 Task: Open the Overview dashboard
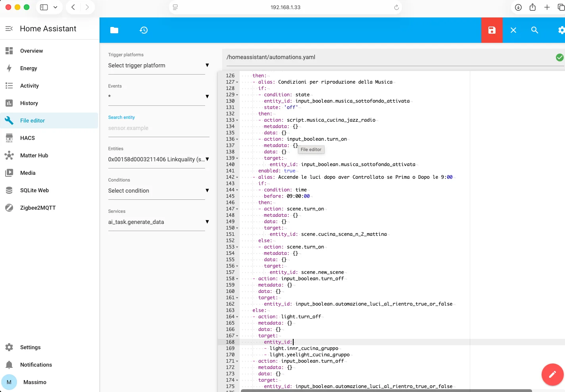[49, 51]
